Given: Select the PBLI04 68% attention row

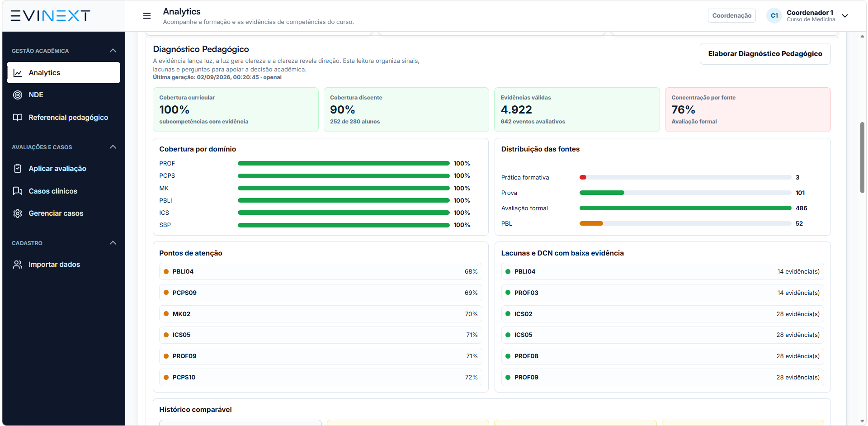Looking at the screenshot, I should click(x=321, y=272).
